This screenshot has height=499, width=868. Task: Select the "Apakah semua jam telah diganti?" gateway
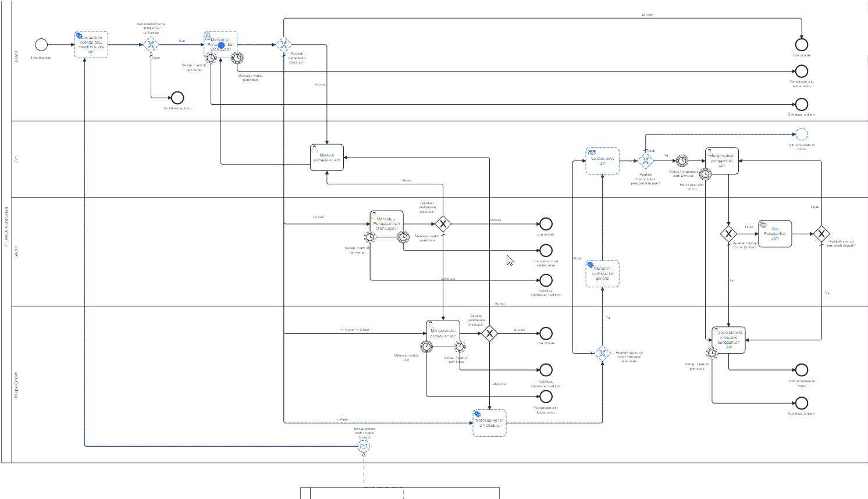click(x=821, y=234)
